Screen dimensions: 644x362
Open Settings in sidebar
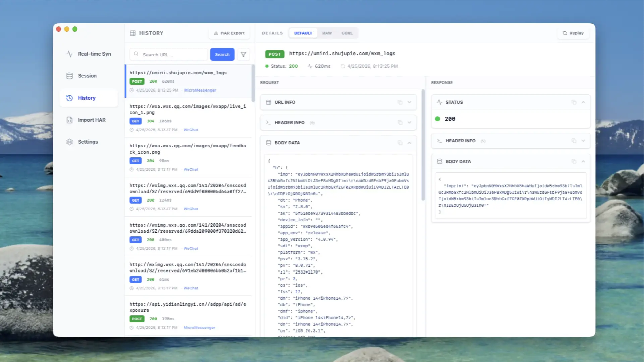pyautogui.click(x=89, y=142)
